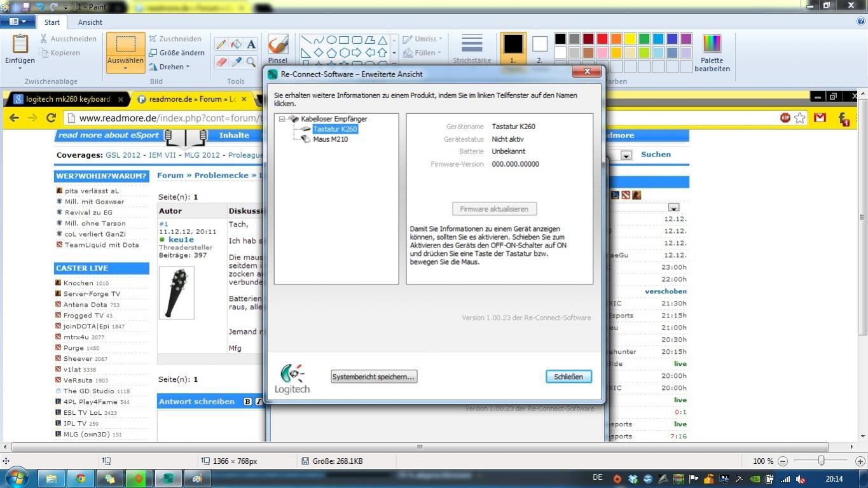This screenshot has width=868, height=488.
Task: Pick the red color swatch
Action: pyautogui.click(x=602, y=39)
